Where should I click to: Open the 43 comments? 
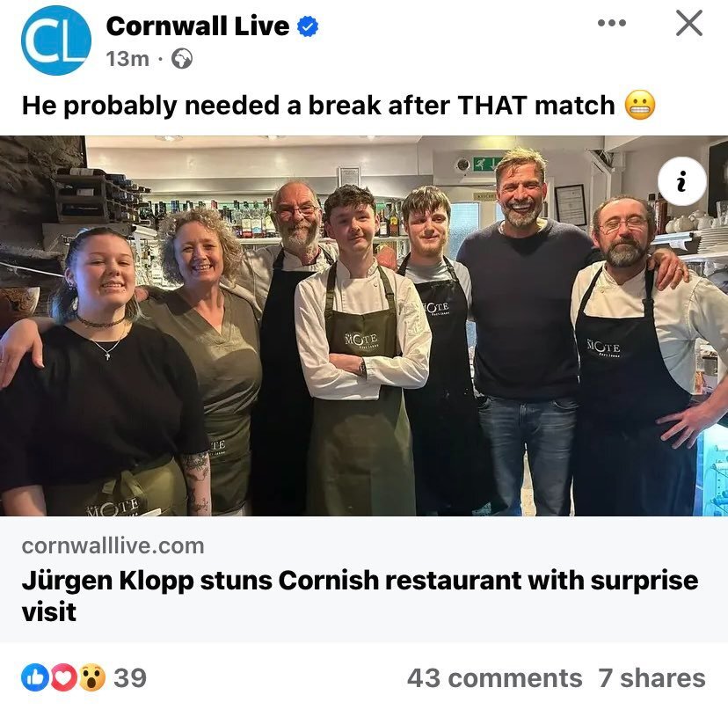pyautogui.click(x=494, y=678)
